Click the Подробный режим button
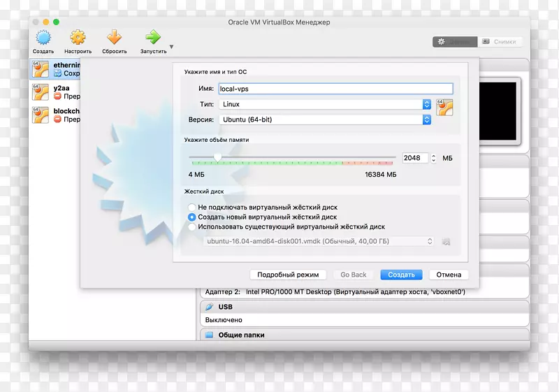This screenshot has width=559, height=392. 288,275
